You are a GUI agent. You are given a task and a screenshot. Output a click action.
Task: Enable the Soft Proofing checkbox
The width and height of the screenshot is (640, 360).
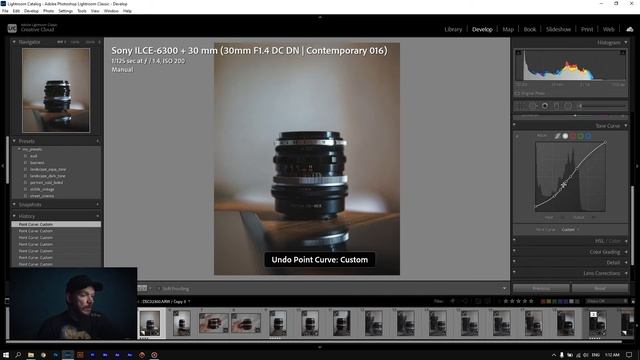click(159, 289)
